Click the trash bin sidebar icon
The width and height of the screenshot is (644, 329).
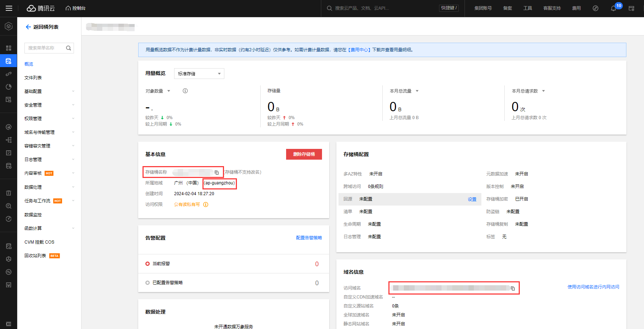[x=9, y=193]
